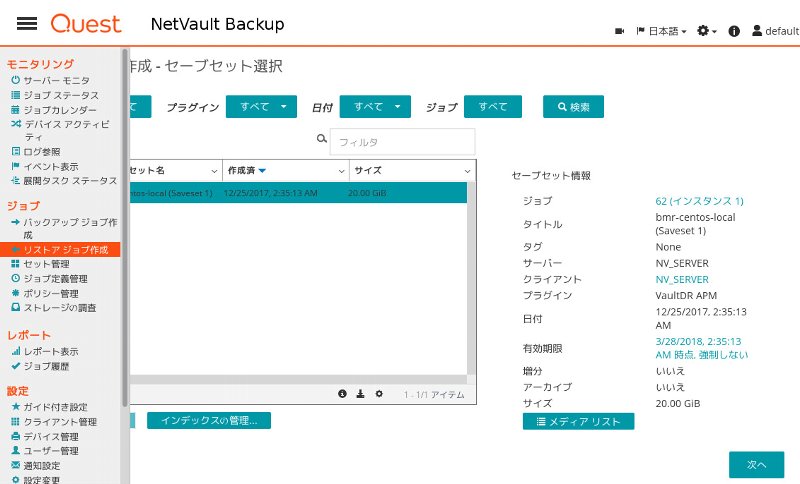The image size is (800, 484).
Task: Open イベント表示 in sidebar
Action: [51, 167]
